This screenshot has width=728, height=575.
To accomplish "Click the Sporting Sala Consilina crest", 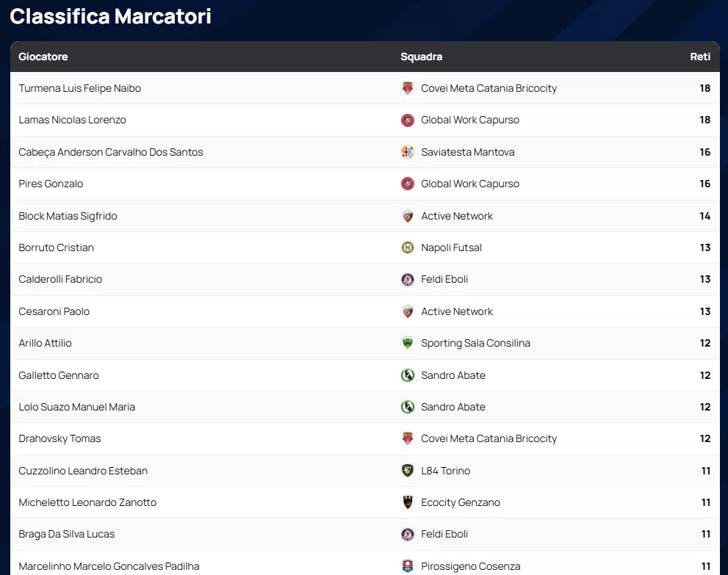I will (x=408, y=343).
